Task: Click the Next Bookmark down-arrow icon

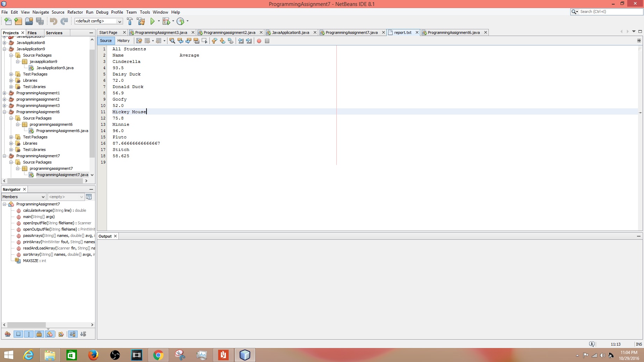Action: (x=223, y=41)
